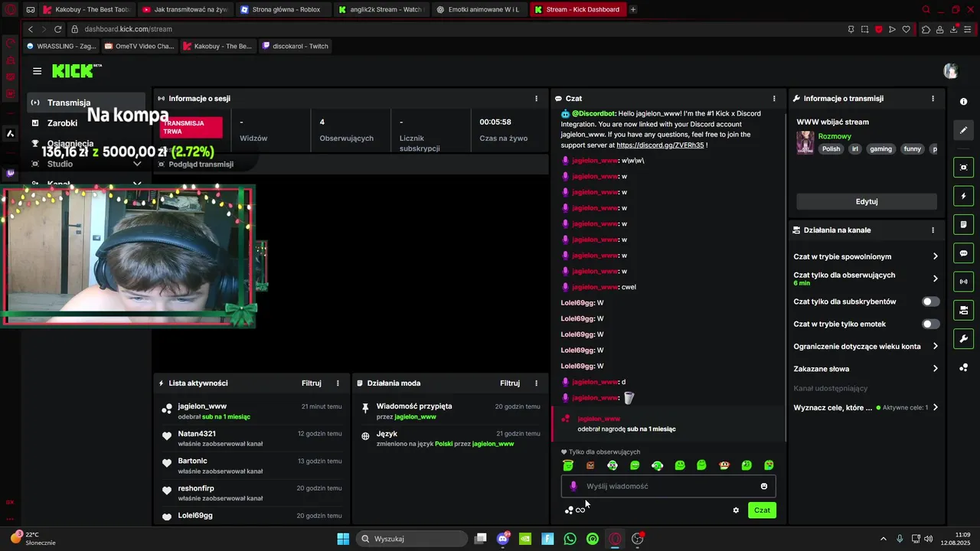Click the Natan4321 activity entry
This screenshot has height=551, width=980.
[x=252, y=439]
